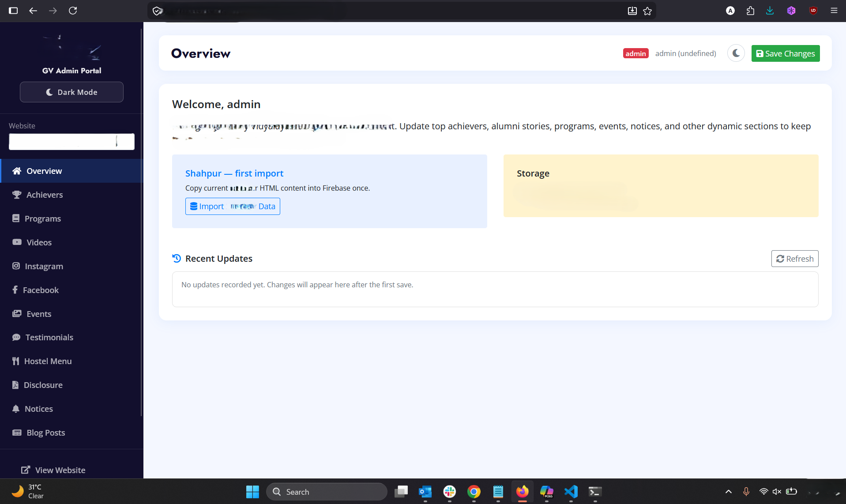The image size is (846, 504).
Task: Click the sidebar scrollbar
Action: point(141,222)
